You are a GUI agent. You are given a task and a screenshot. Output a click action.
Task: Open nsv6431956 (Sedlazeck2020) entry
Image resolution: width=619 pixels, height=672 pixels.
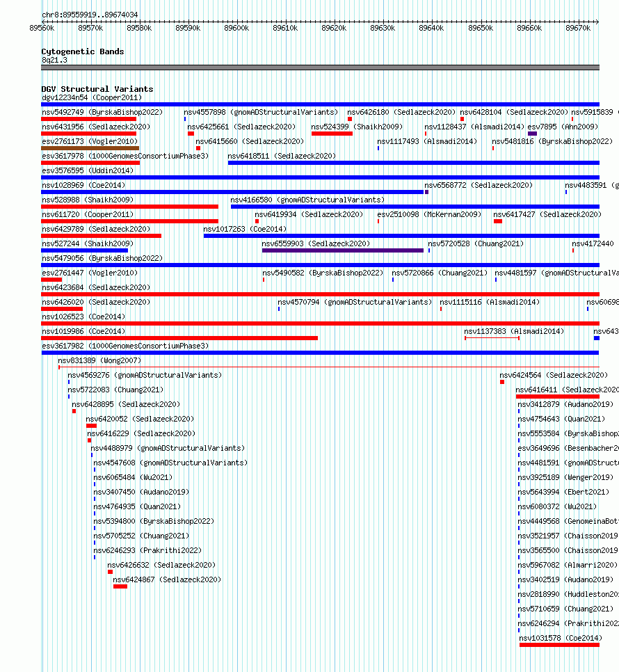(96, 127)
